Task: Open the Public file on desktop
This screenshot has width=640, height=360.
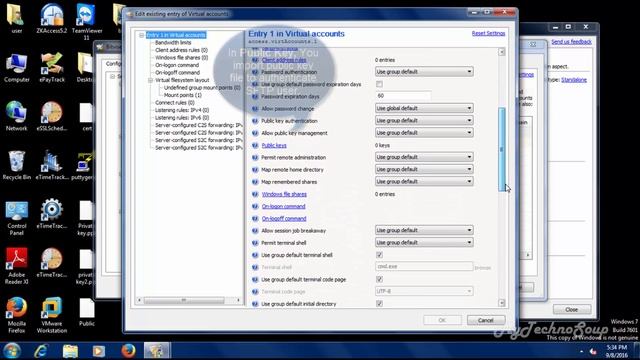Action: pos(87,312)
